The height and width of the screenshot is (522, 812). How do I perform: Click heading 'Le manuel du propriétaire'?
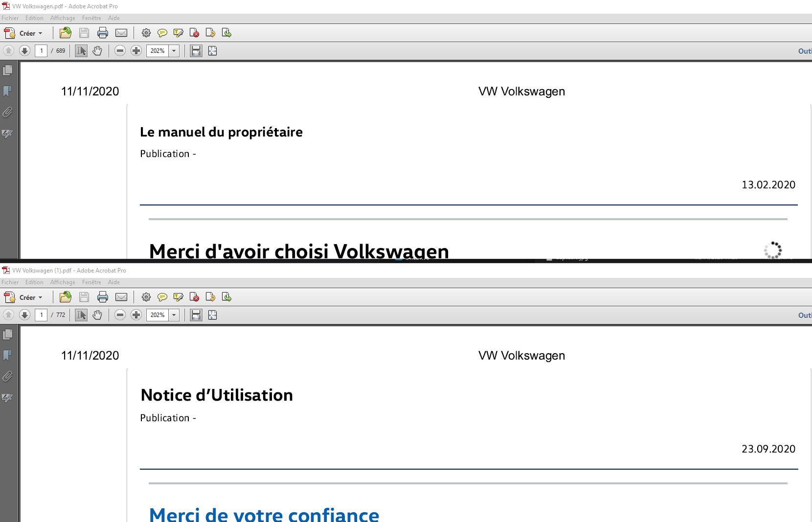[x=221, y=132]
